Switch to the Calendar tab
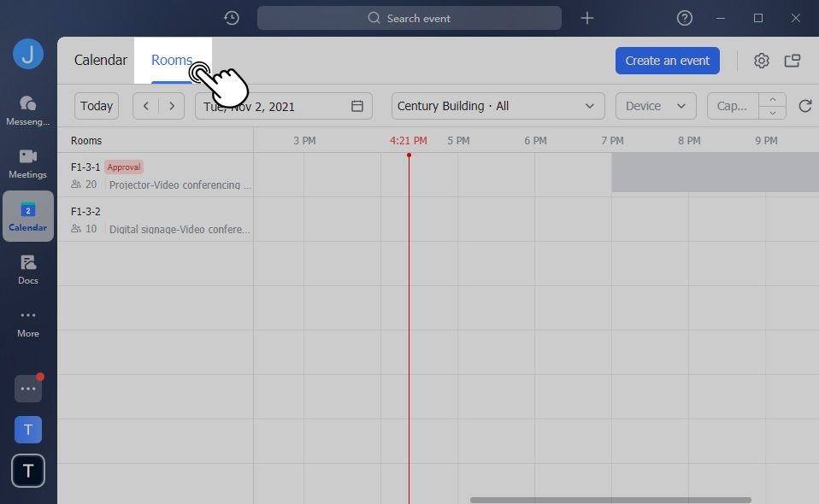 [x=100, y=61]
